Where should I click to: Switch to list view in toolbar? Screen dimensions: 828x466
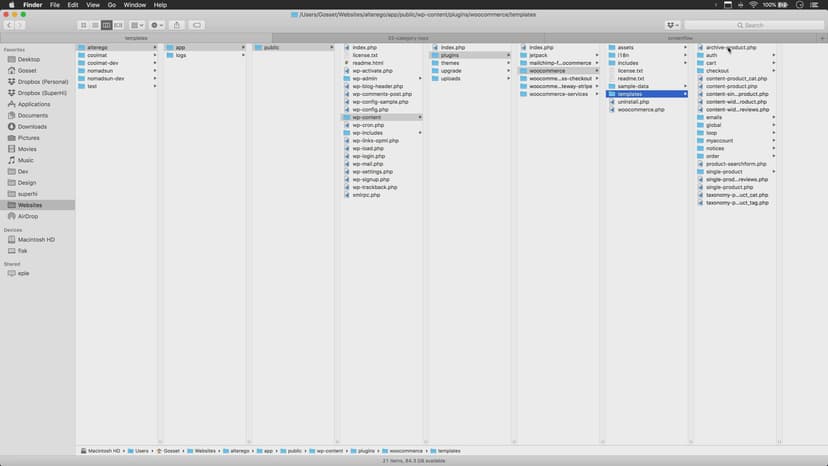95,25
